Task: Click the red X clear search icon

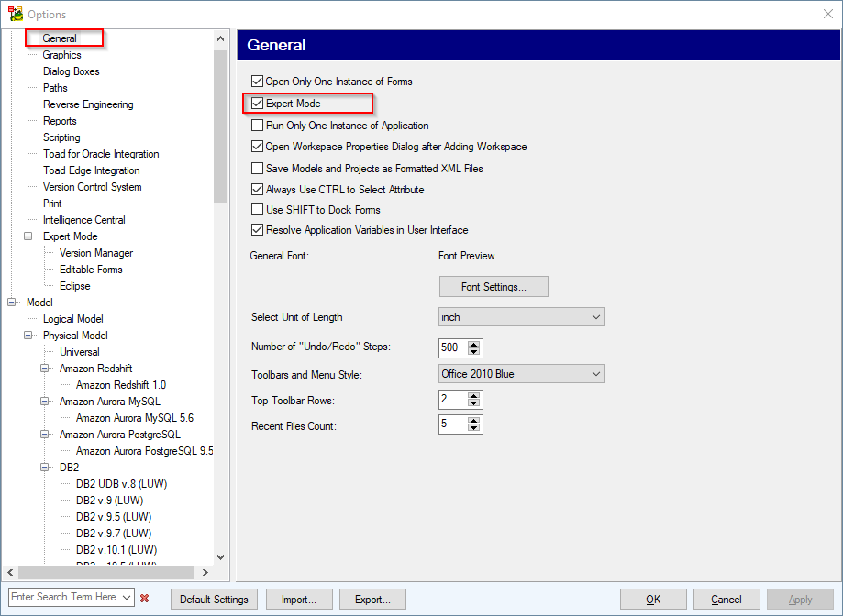Action: pyautogui.click(x=144, y=598)
